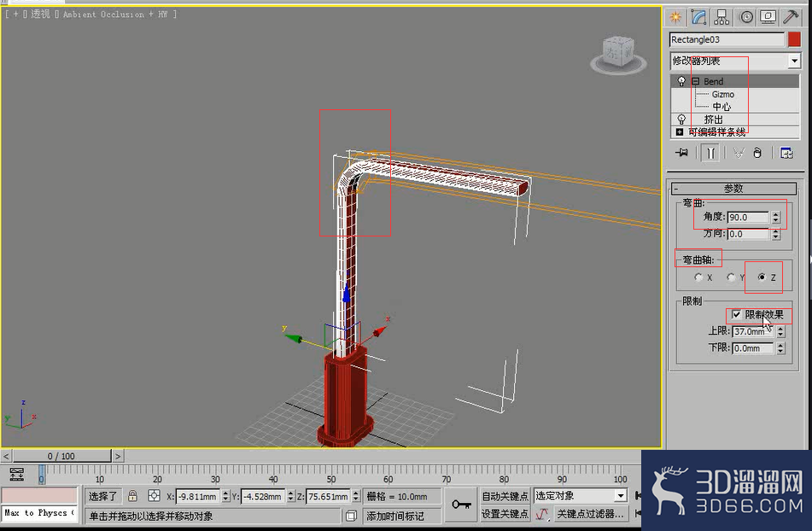Click the 上限 spinner arrows
Screen dimensions: 812x531
tap(780, 331)
